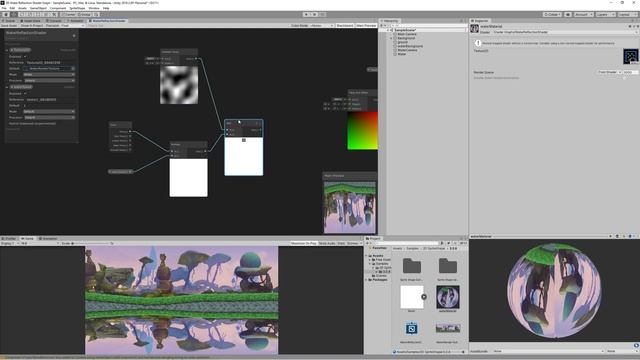Click Main Camera object icon in Hierarchy

coord(395,34)
